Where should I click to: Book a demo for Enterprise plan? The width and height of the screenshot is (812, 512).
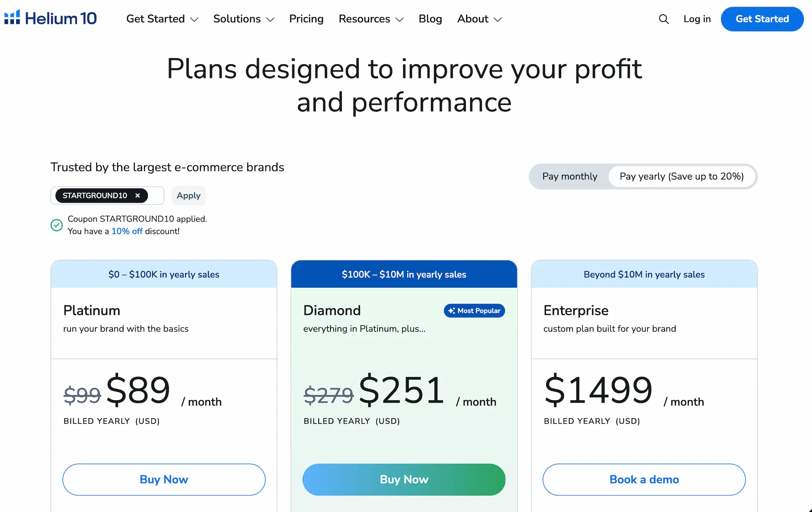pyautogui.click(x=644, y=479)
